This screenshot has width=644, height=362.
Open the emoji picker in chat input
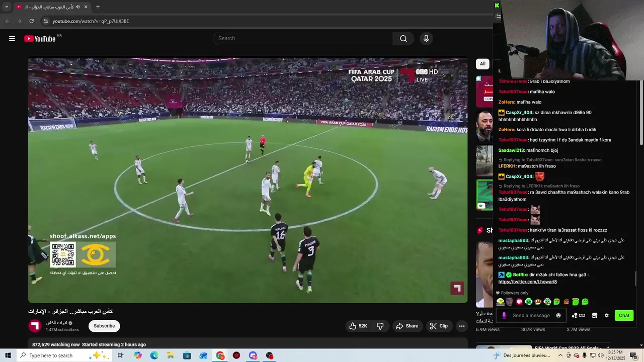click(x=558, y=316)
